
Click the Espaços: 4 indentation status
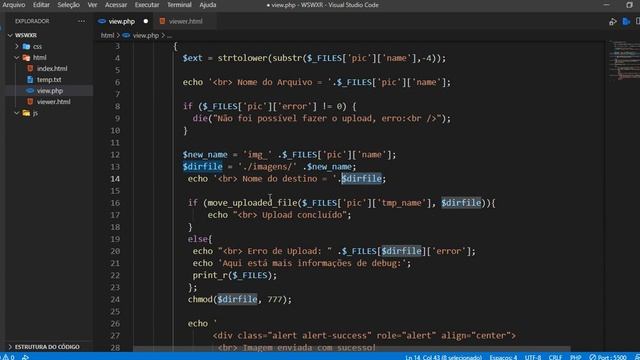[x=503, y=357]
